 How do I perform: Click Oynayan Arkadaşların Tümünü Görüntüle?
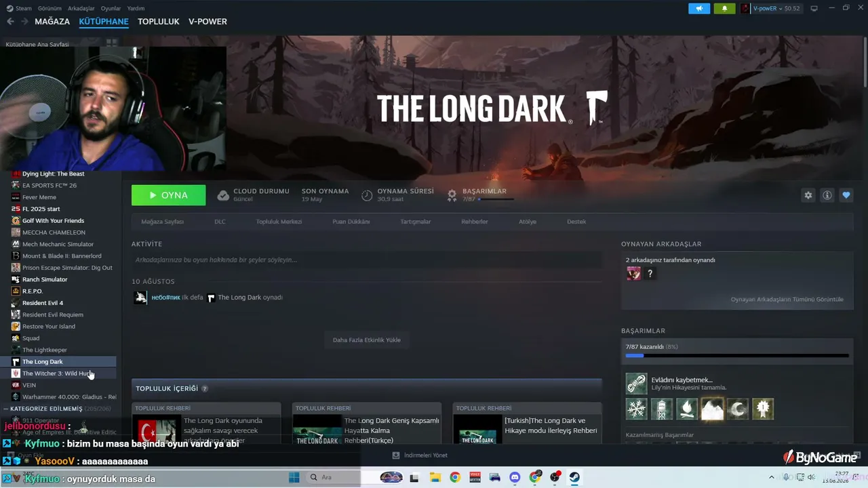coord(787,300)
